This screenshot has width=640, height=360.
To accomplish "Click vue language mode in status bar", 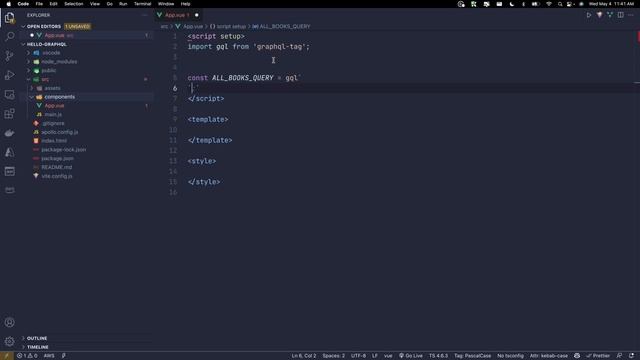I will click(388, 356).
